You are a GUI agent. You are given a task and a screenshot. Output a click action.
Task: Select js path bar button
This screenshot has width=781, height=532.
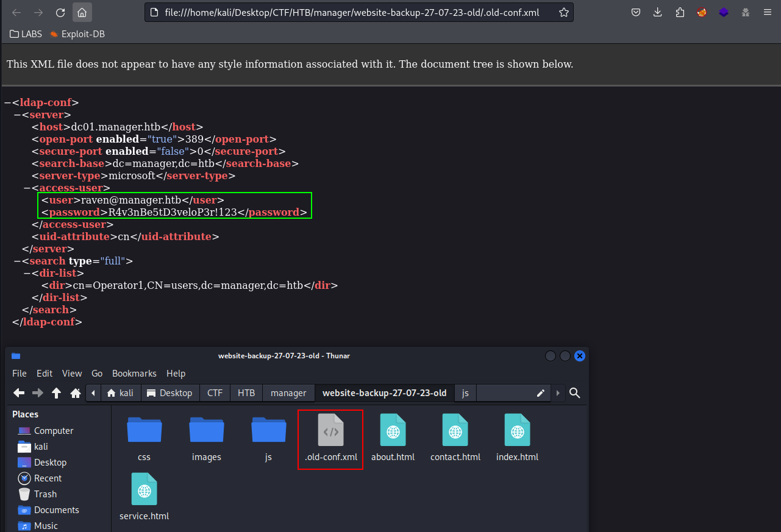[x=465, y=393]
